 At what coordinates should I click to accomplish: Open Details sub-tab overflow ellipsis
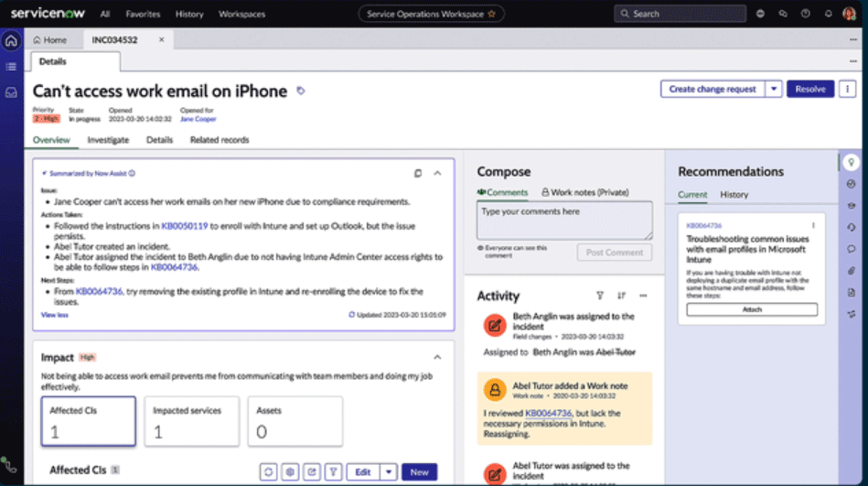coord(853,61)
